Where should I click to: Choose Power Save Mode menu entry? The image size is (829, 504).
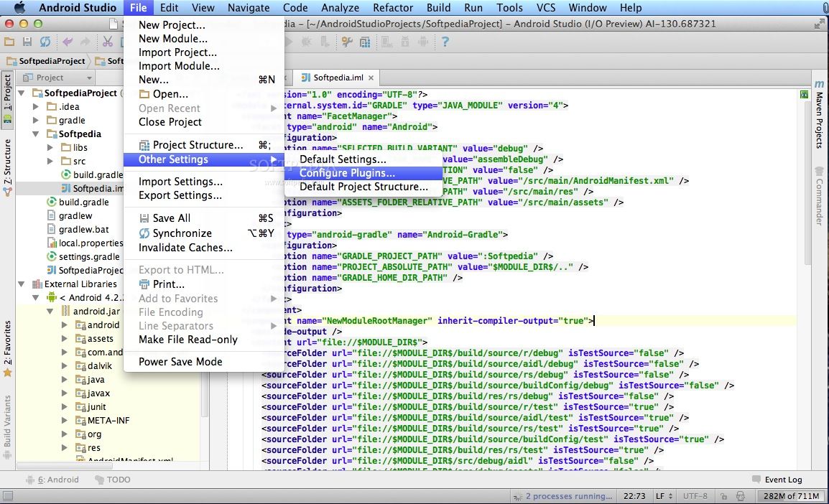pos(203,361)
